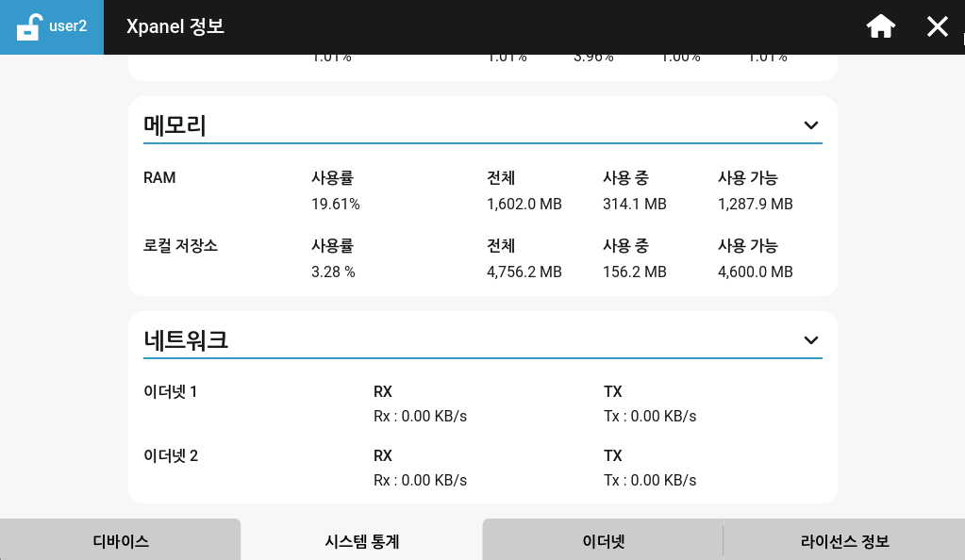Select the RAM row label

159,178
